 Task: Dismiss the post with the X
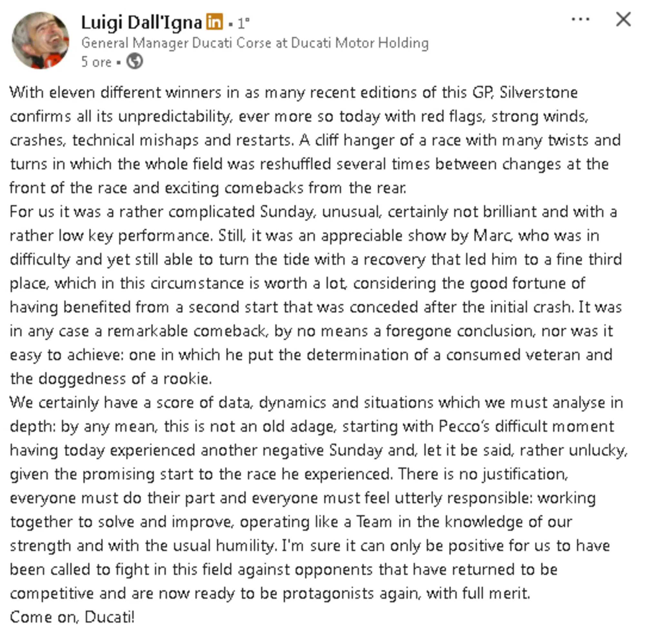(623, 19)
